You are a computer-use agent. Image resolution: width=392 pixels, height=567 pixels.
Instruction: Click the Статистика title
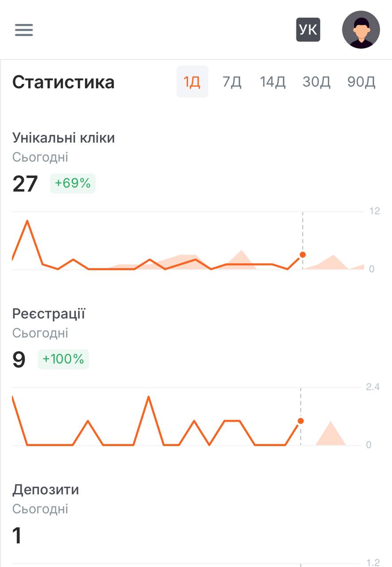click(63, 82)
